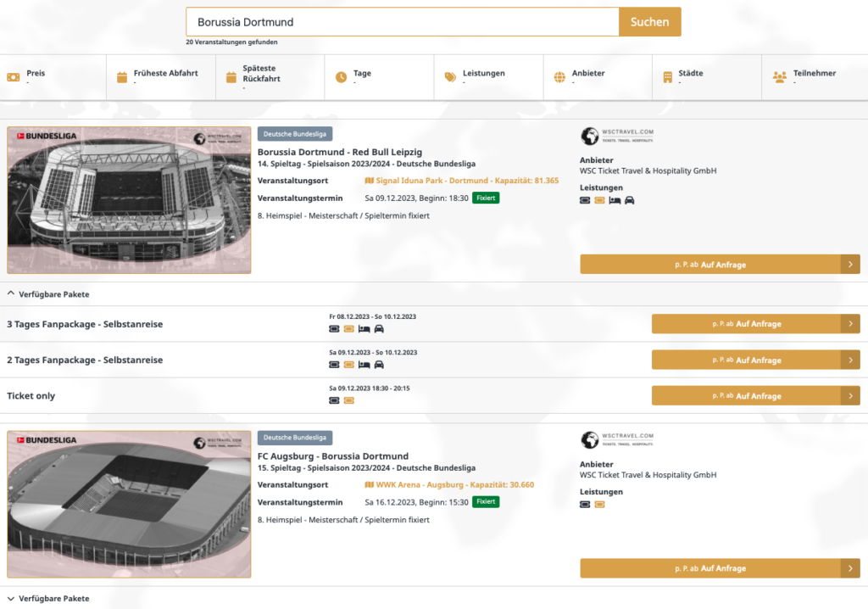
Task: Click the hotel bed icon under Leistungen for Dortmund–Leipzig
Action: coord(615,201)
